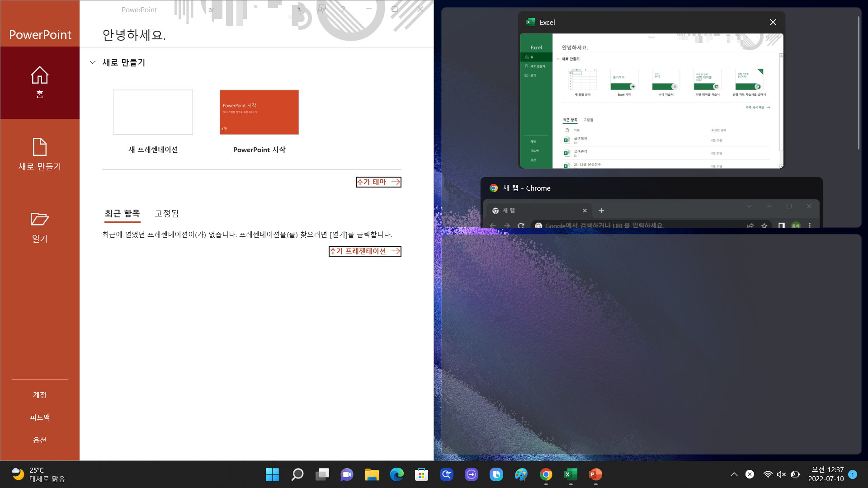Open Microsoft Edge from the taskbar
Image resolution: width=868 pixels, height=488 pixels.
tap(396, 474)
